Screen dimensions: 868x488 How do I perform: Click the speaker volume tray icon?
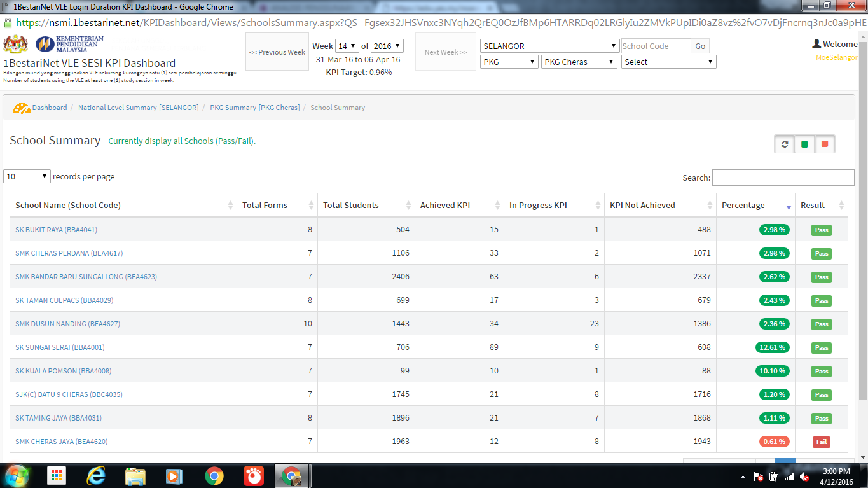[x=804, y=477]
